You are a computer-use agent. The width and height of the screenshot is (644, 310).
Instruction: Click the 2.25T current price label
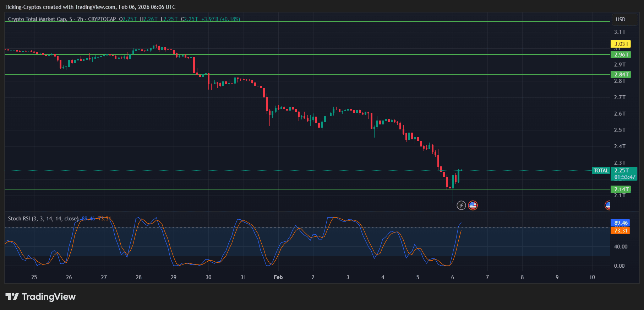[x=621, y=171]
